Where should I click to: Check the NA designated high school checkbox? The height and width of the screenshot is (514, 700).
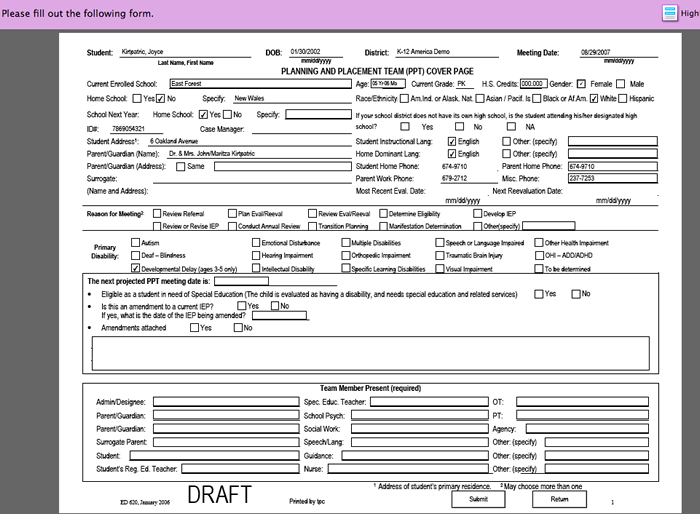coord(512,127)
